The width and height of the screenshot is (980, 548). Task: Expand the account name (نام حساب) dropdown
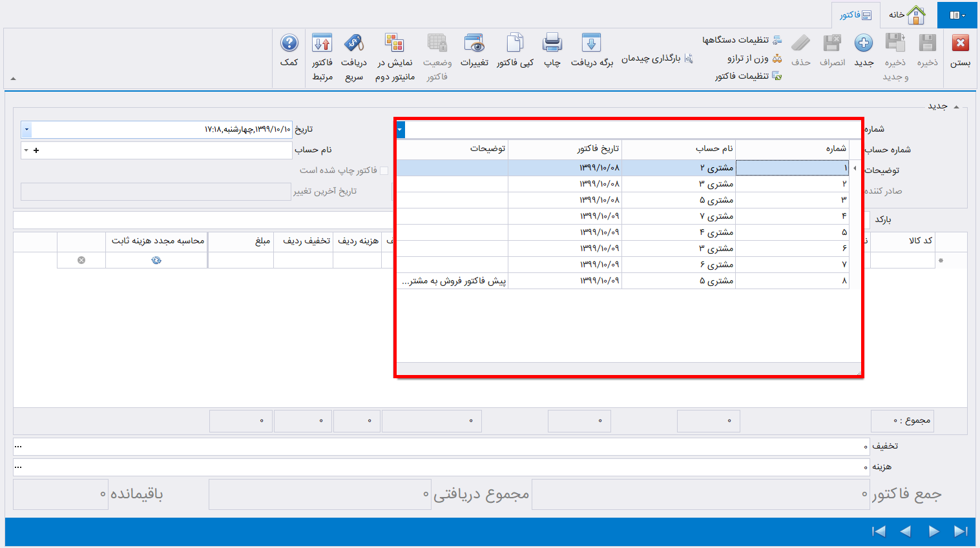(26, 150)
